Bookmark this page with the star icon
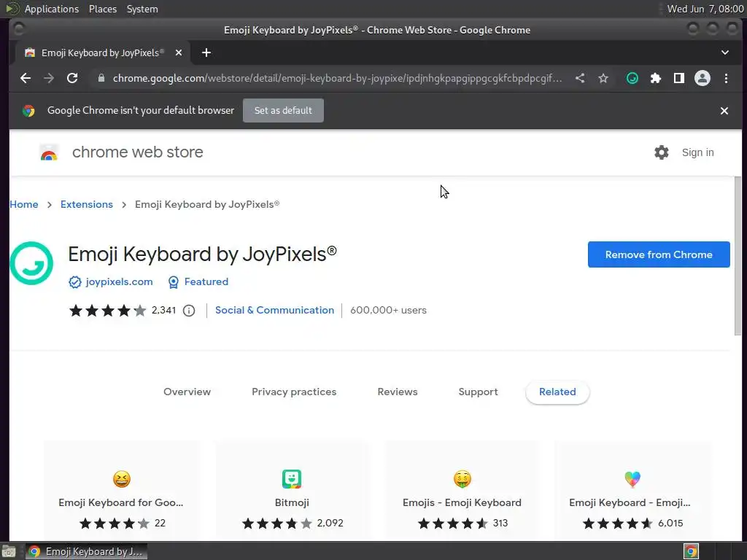This screenshot has height=560, width=747. 603,78
